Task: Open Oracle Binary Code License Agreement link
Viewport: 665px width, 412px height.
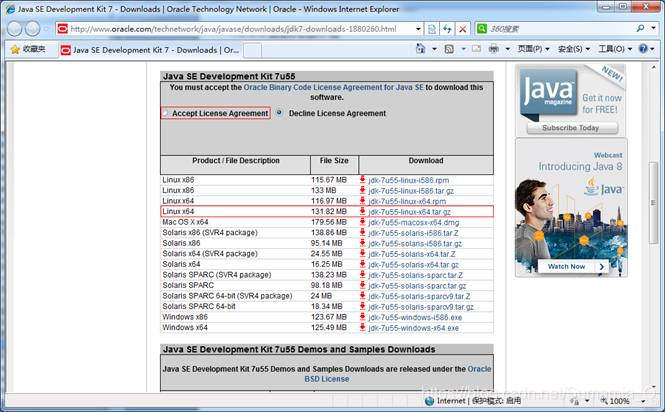Action: coord(333,87)
